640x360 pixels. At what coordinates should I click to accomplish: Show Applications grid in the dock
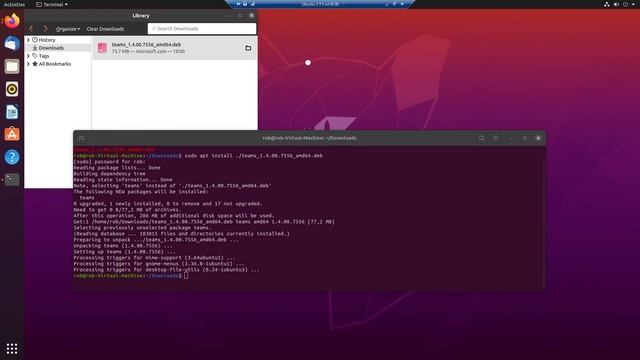12,348
